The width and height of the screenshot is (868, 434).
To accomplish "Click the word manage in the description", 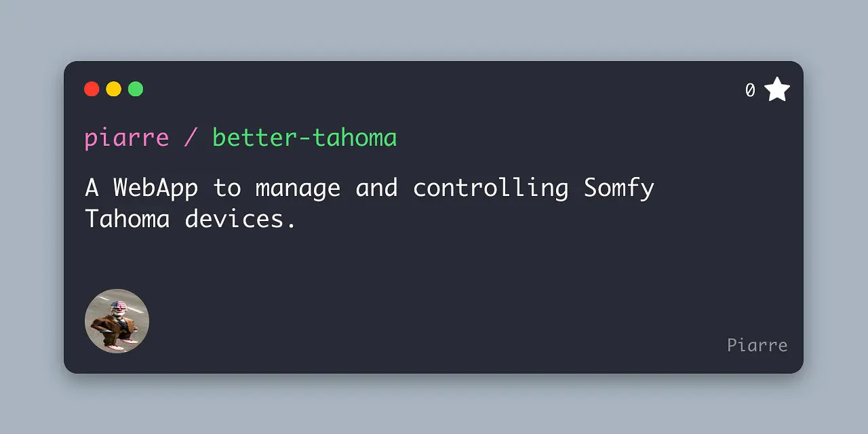I will [x=298, y=188].
